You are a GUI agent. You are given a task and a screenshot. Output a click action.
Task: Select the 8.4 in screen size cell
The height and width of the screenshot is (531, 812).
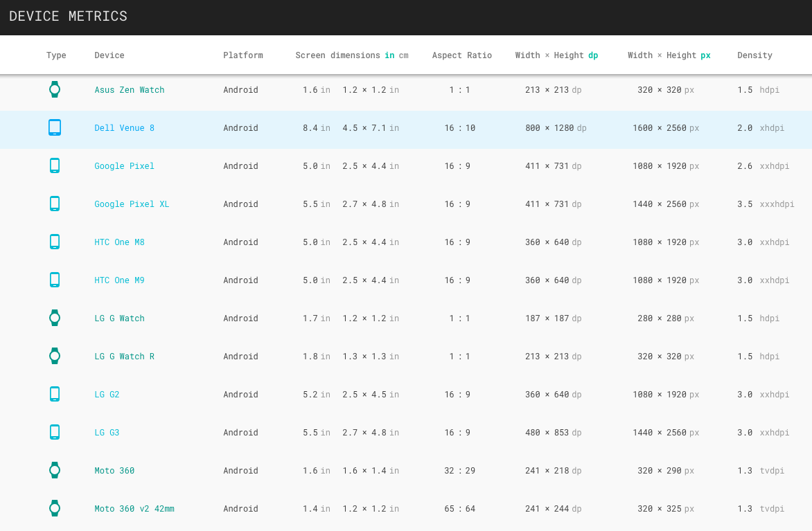coord(317,128)
